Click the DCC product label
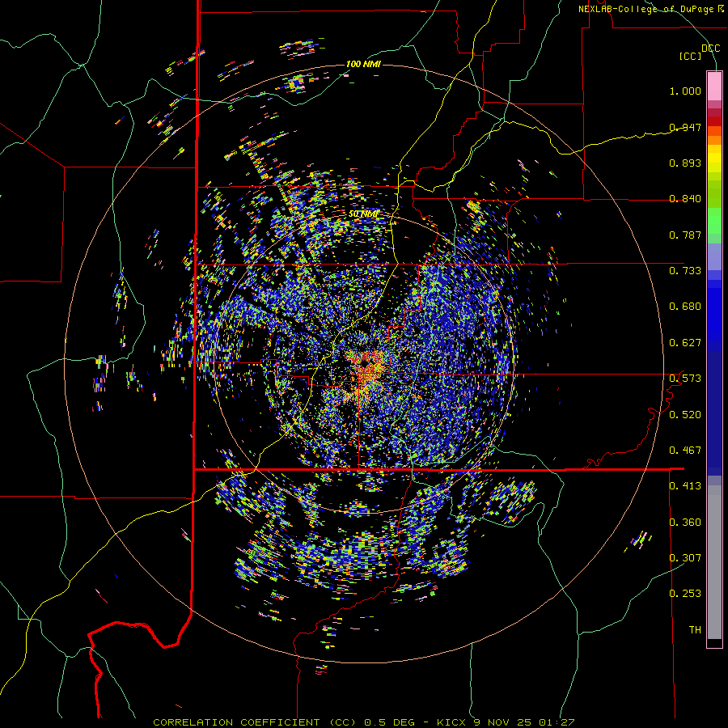The height and width of the screenshot is (728, 728). point(710,49)
